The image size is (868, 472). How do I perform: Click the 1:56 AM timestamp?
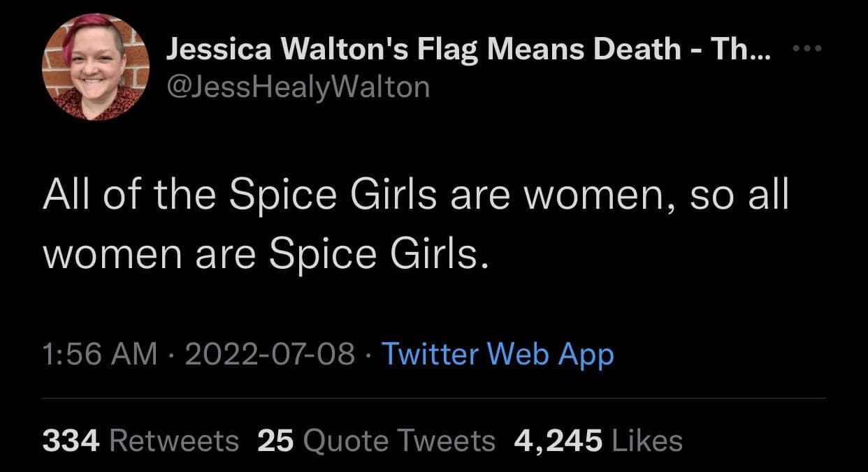pos(99,354)
